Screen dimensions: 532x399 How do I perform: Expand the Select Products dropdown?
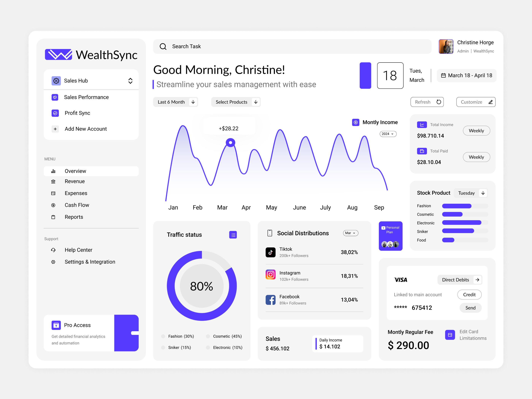(x=236, y=102)
